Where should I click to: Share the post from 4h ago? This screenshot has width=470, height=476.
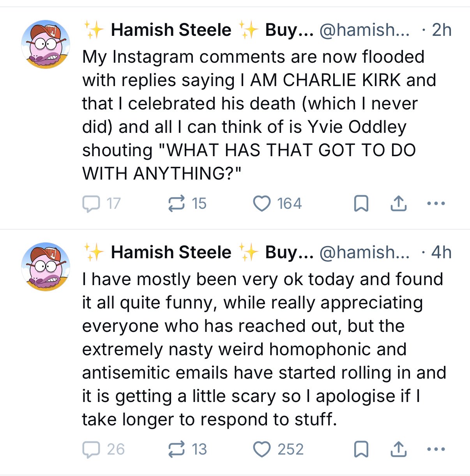tap(398, 450)
